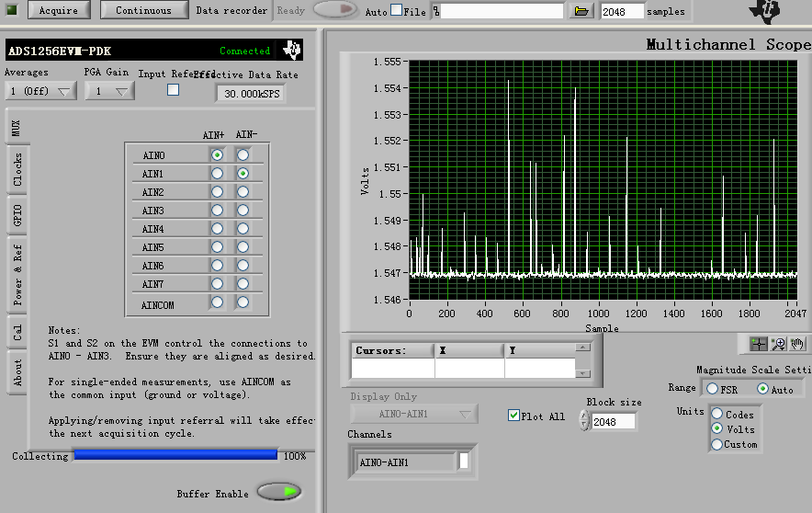Enable the Input Reference checkbox
The width and height of the screenshot is (812, 513).
pyautogui.click(x=173, y=90)
